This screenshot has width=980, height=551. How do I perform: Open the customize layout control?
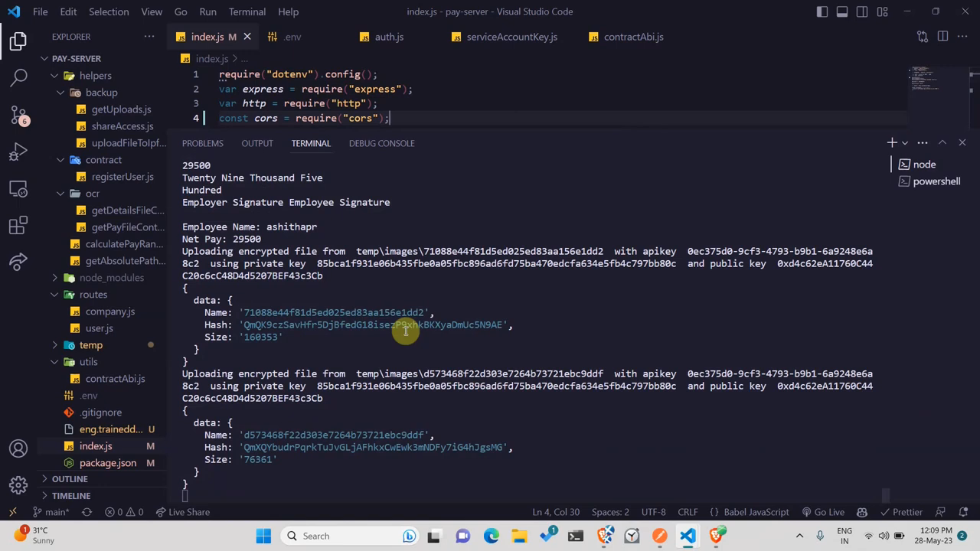click(x=882, y=11)
